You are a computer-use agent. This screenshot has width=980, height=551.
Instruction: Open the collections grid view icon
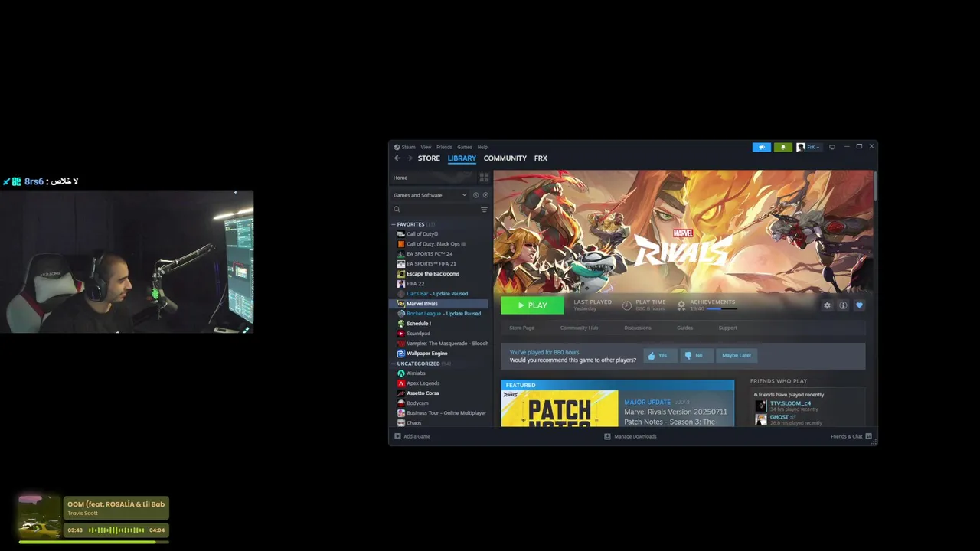[x=484, y=178]
